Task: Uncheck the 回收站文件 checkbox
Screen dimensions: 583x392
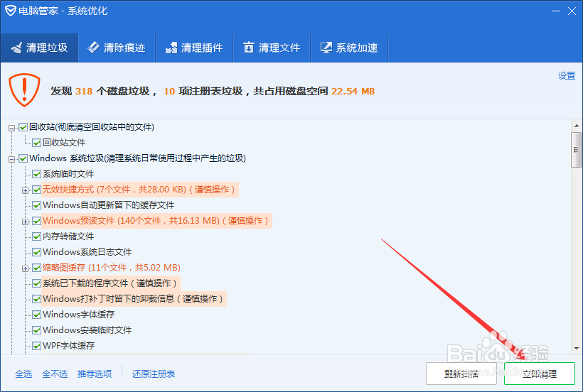Action: [36, 143]
